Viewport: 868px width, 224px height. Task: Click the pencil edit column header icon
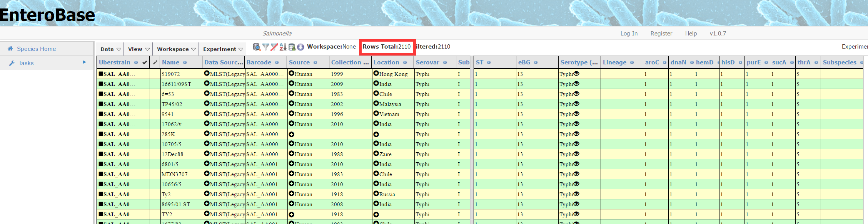coord(155,62)
